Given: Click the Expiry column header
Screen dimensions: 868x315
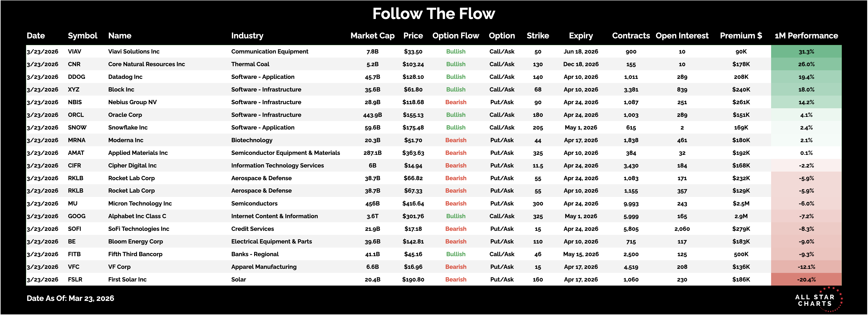Looking at the screenshot, I should point(581,36).
